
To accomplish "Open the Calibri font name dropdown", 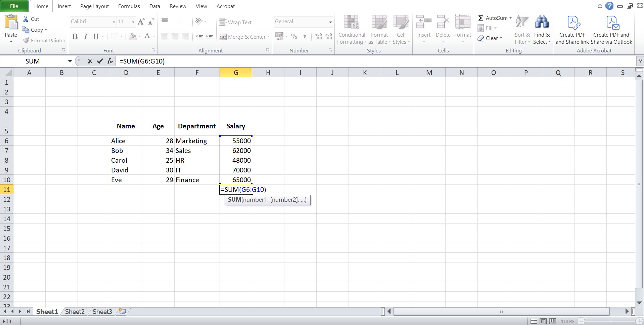I will [x=114, y=22].
